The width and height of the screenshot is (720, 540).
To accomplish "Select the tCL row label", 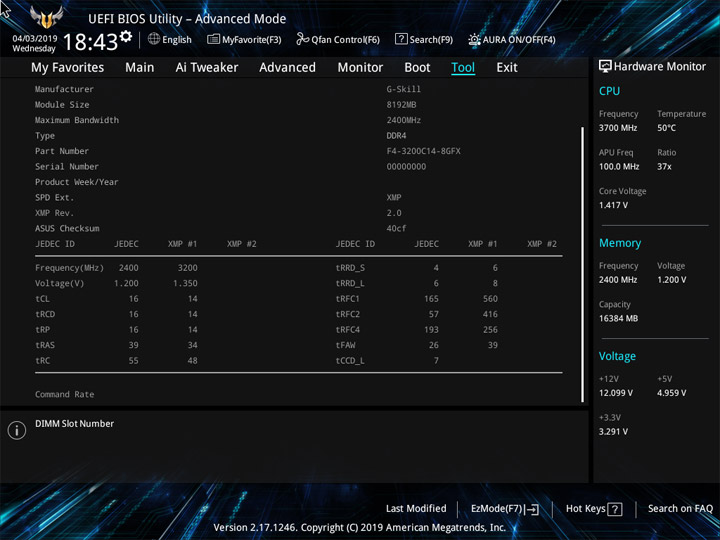I will point(42,299).
